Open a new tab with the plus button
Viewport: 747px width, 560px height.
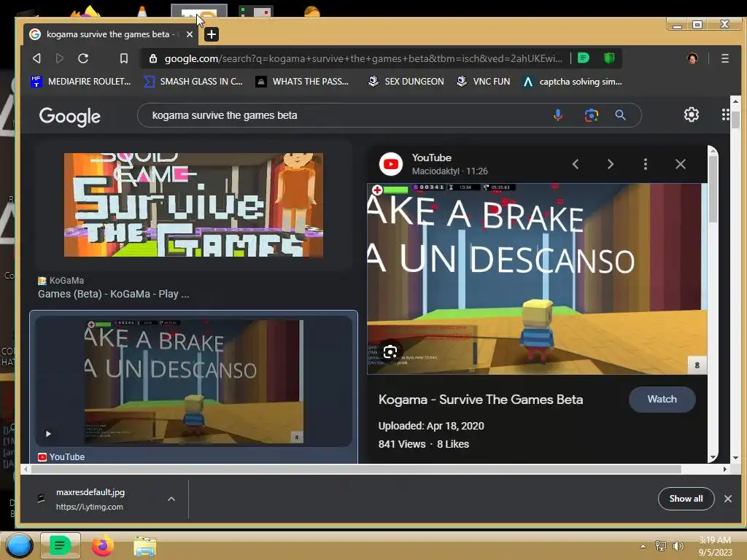pyautogui.click(x=212, y=34)
